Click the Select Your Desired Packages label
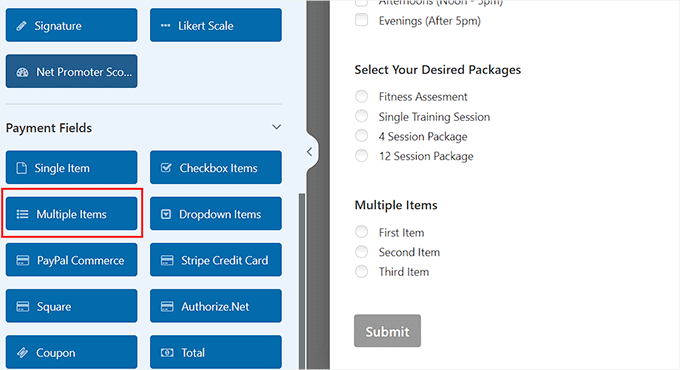 point(438,70)
